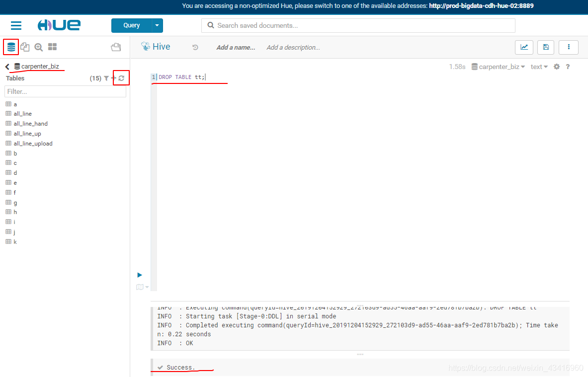Click Add a description field
The width and height of the screenshot is (588, 377).
(x=293, y=48)
